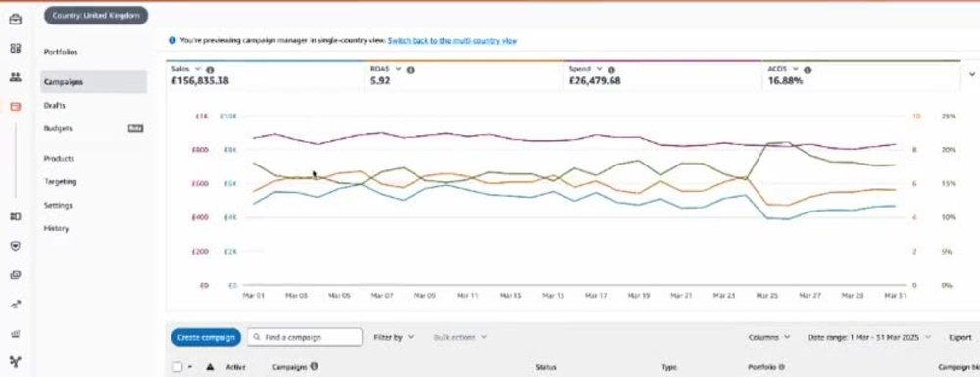980x377 pixels.
Task: Go to Portfolios in side menu
Action: (x=61, y=53)
